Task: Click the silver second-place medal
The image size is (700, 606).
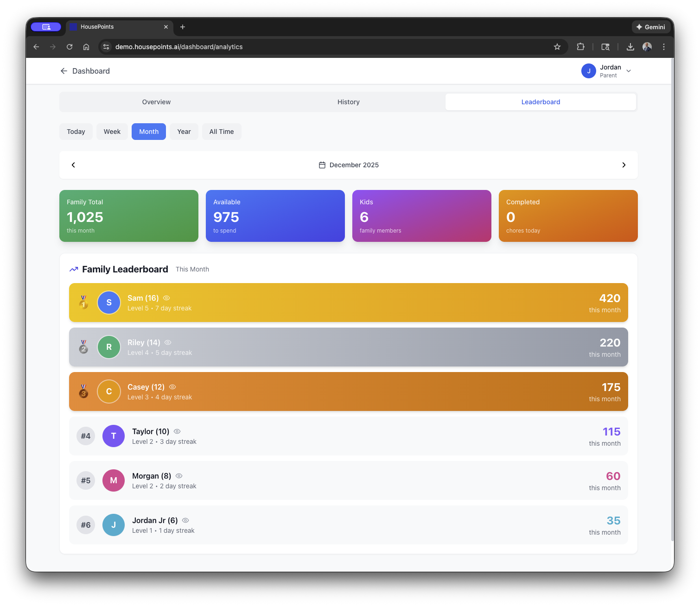Action: coord(83,347)
